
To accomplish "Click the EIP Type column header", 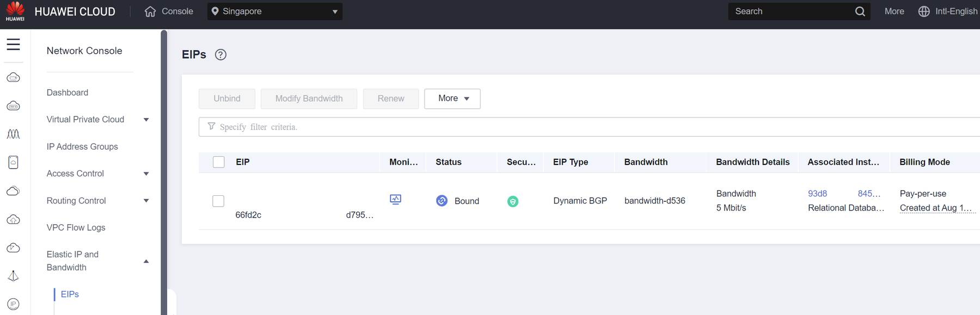I will 571,162.
